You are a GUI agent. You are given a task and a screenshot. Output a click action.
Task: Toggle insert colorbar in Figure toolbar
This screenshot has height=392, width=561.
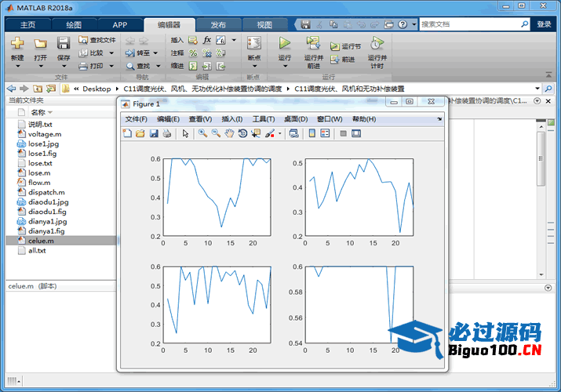coord(312,134)
